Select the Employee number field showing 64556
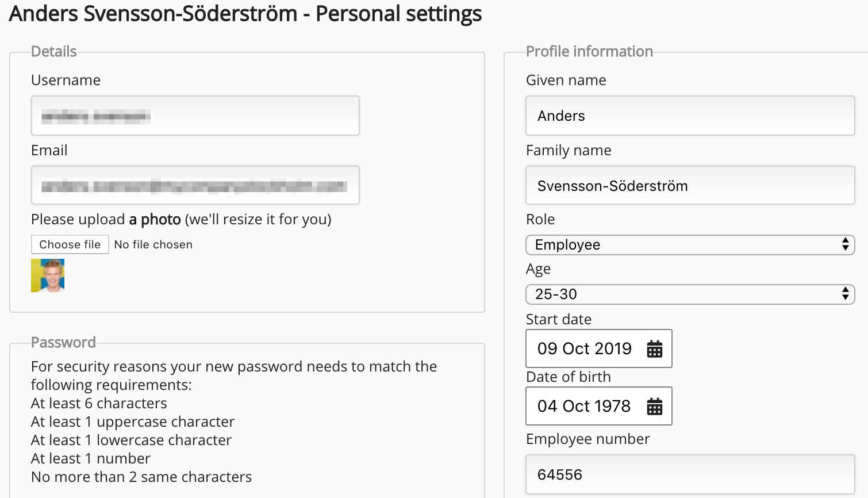 pyautogui.click(x=690, y=474)
